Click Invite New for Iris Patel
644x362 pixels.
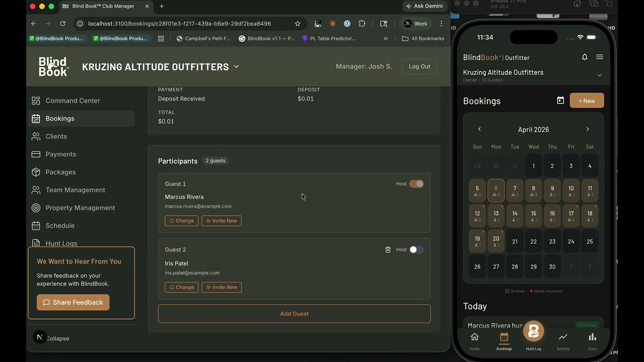(221, 287)
